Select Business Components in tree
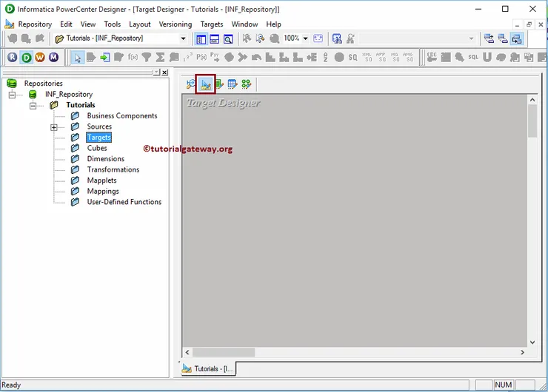The image size is (548, 392). point(122,115)
